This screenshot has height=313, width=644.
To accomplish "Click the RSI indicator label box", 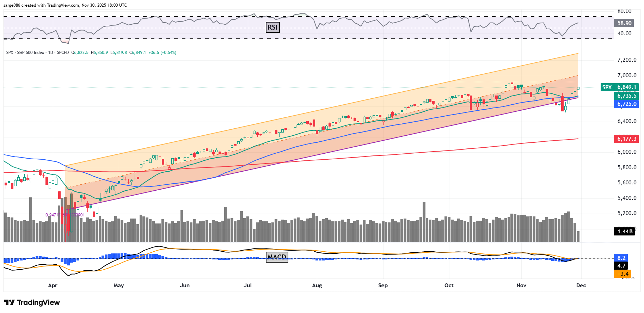I will tap(272, 27).
